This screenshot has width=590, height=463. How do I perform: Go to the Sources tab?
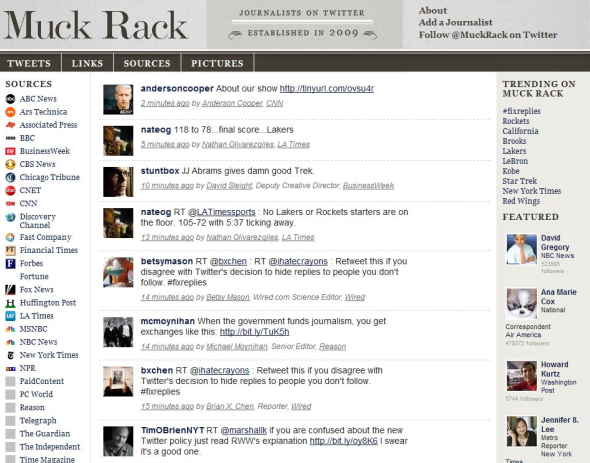click(x=147, y=63)
